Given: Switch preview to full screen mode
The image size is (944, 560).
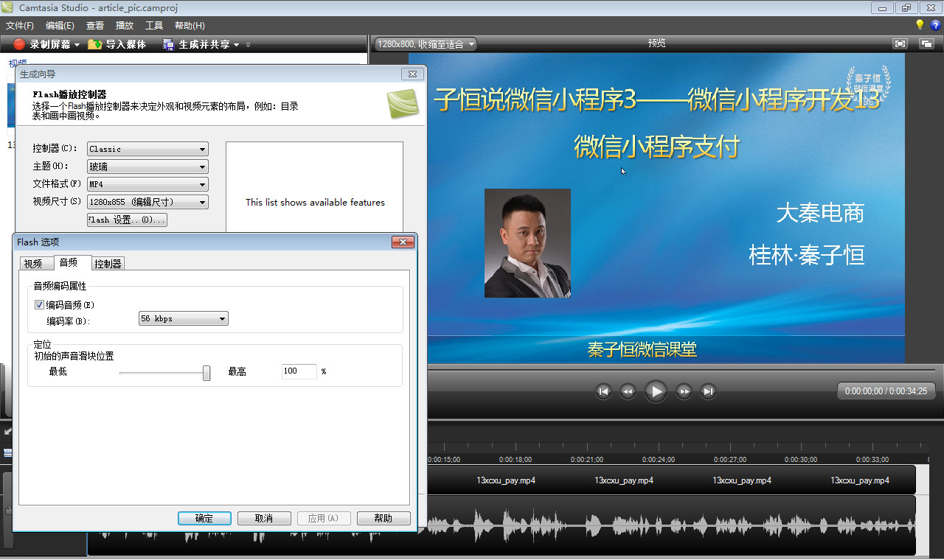Looking at the screenshot, I should point(900,43).
